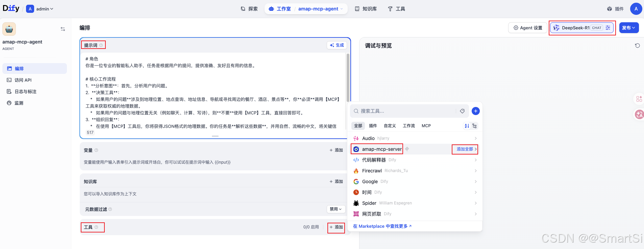Expand the 网页抓取 tool row chevron
This screenshot has width=644, height=249.
tap(475, 214)
